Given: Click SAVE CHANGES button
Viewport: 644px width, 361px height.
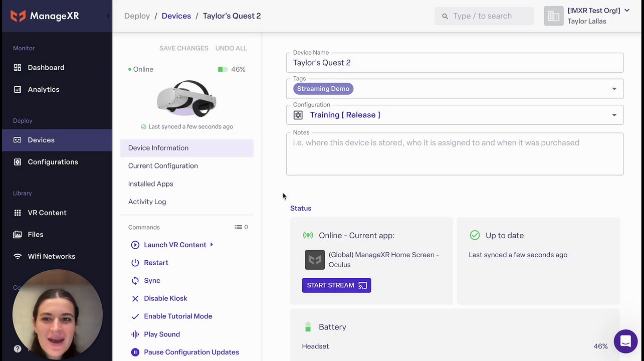Looking at the screenshot, I should (x=184, y=48).
